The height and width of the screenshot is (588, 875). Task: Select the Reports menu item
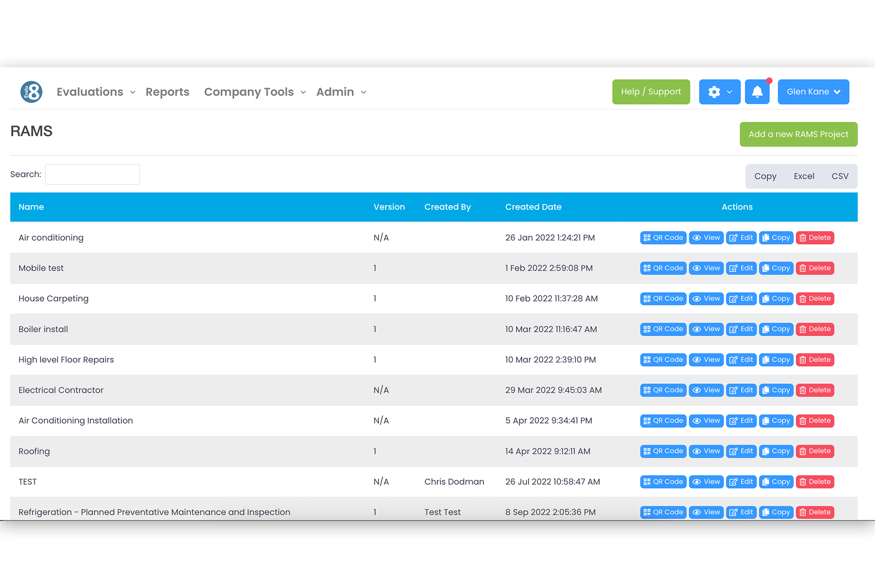tap(168, 92)
